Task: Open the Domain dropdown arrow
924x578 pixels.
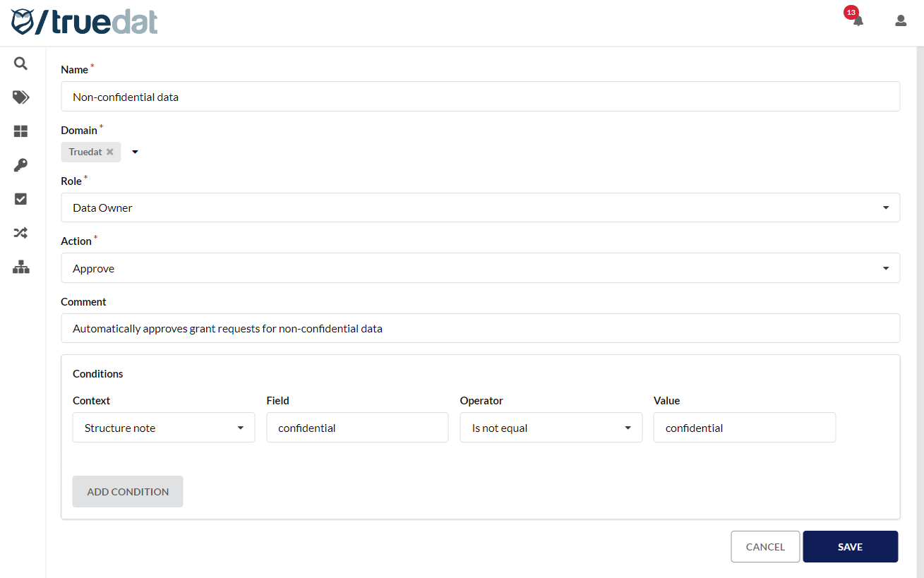Action: 134,151
